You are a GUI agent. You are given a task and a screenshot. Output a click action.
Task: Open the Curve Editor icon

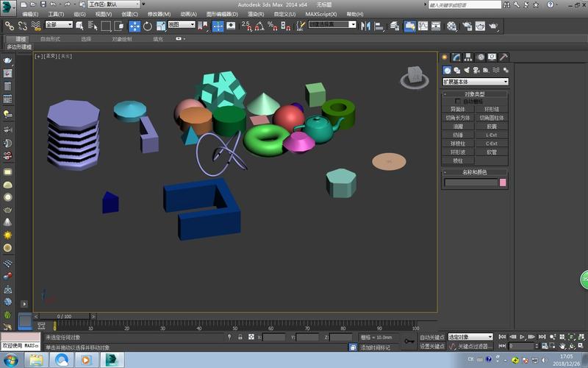pos(423,26)
